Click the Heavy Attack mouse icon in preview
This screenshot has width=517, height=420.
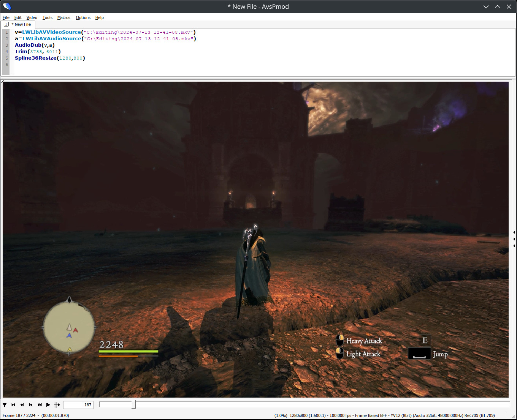340,340
